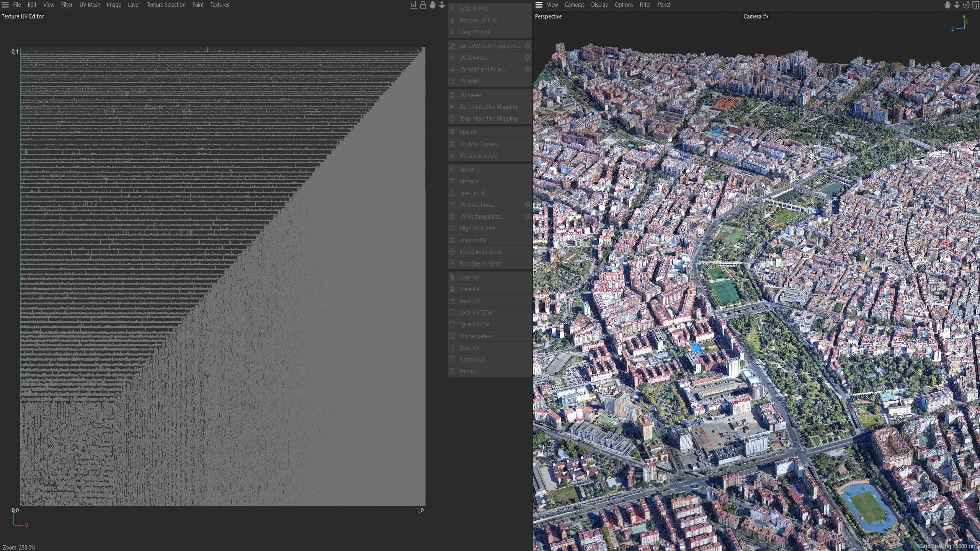Screen dimensions: 980x551
Task: Open the UV Mesh menu
Action: (90, 5)
